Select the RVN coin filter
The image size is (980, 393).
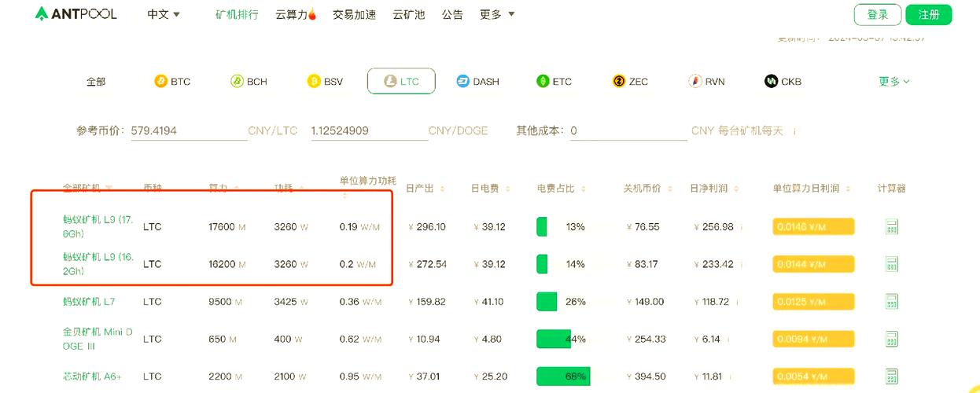pyautogui.click(x=706, y=82)
